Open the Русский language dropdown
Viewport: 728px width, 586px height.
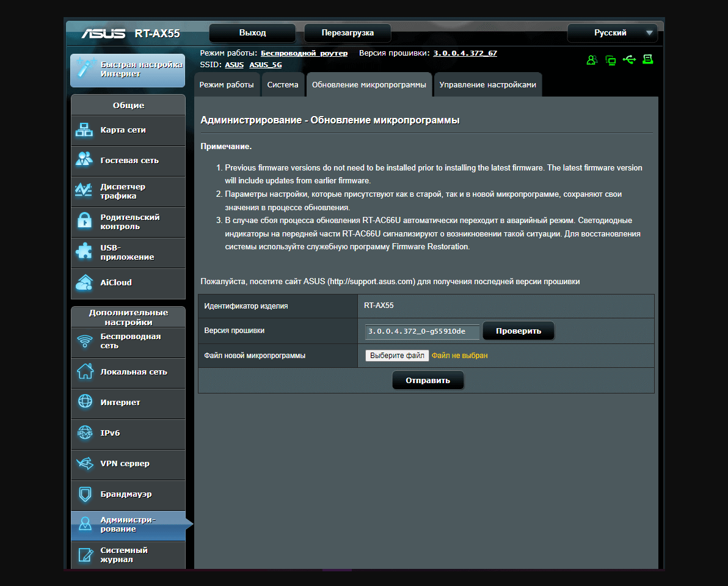613,33
